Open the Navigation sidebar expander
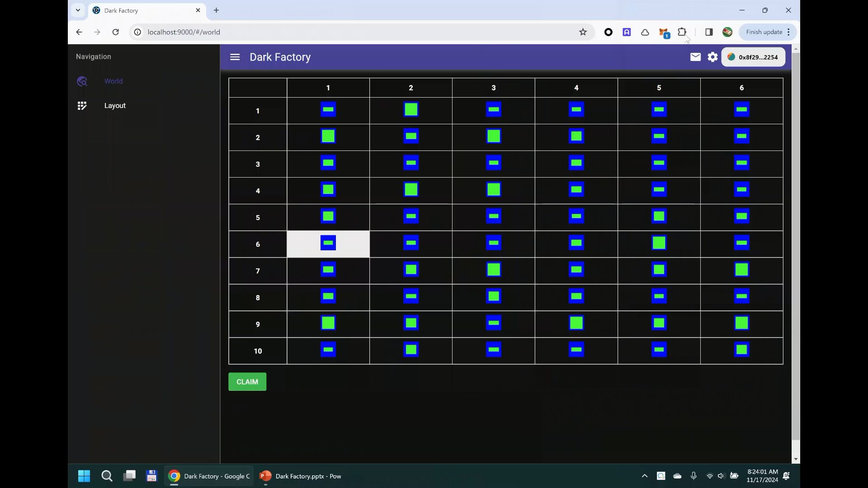Viewport: 868px width, 488px height. coord(234,56)
